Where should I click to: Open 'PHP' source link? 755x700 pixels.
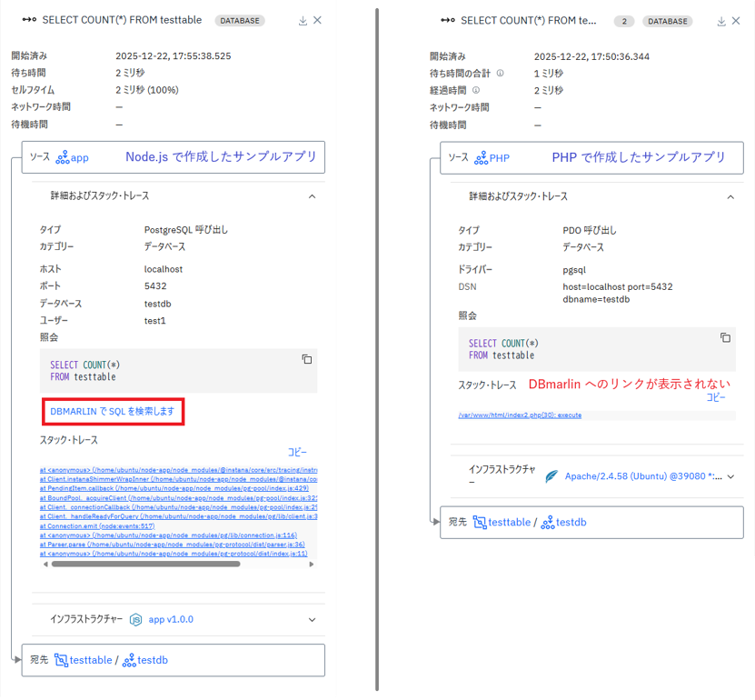tap(500, 158)
